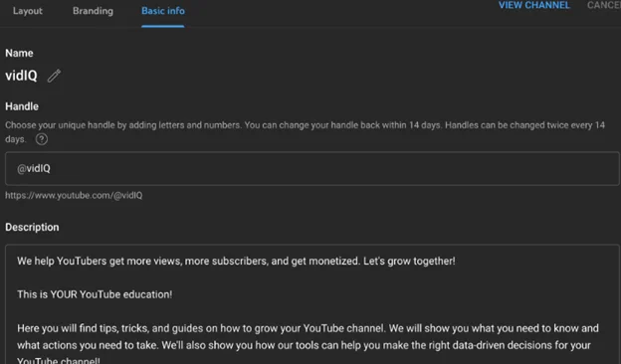Focus the @vidIQ handle input field
This screenshot has width=621, height=364.
(x=312, y=168)
